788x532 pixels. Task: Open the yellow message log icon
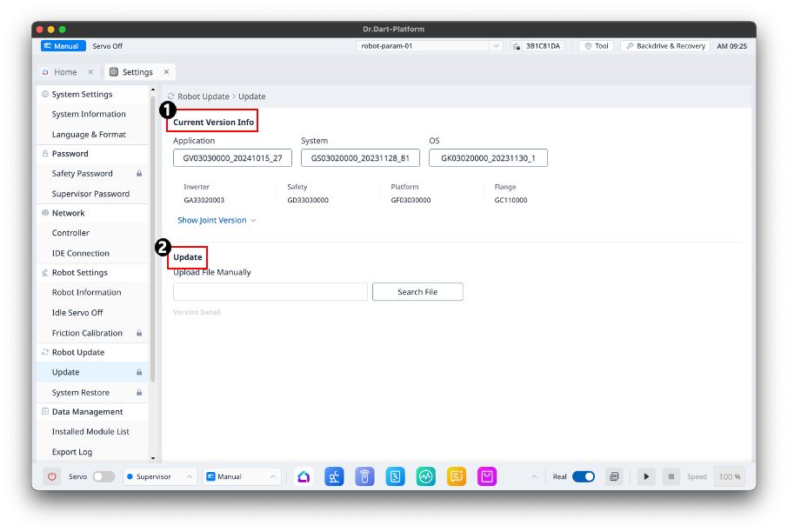(456, 476)
